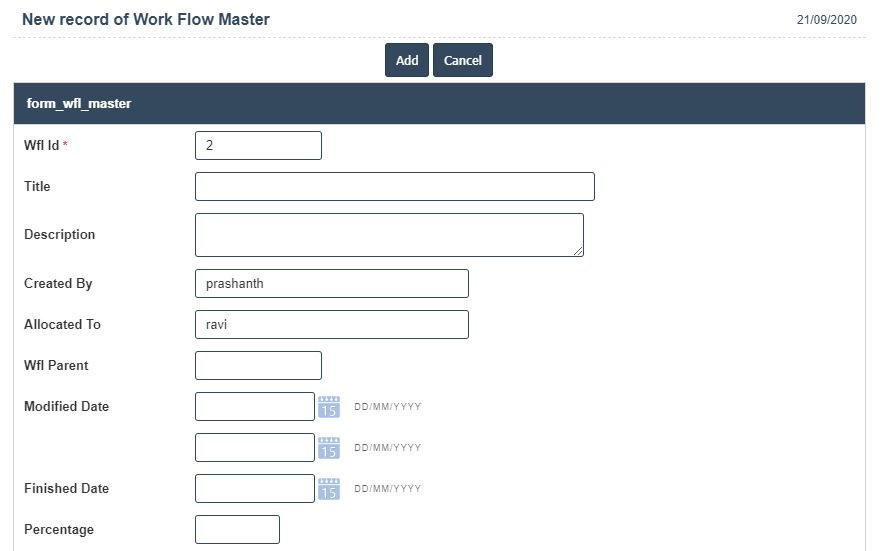This screenshot has height=551, width=882.
Task: Focus the Wfl Id field containing 2
Action: 258,146
